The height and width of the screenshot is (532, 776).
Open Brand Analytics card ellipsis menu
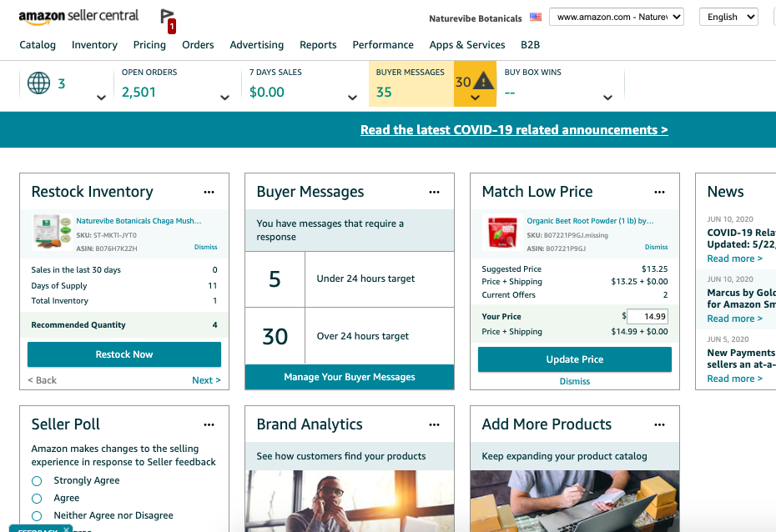434,424
